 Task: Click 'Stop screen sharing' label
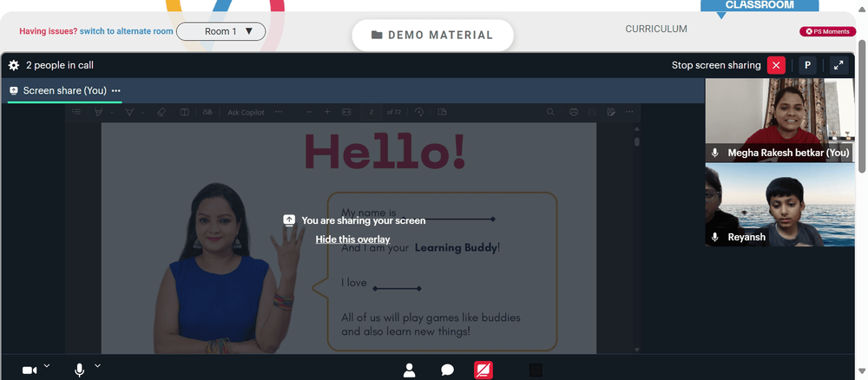click(x=716, y=65)
